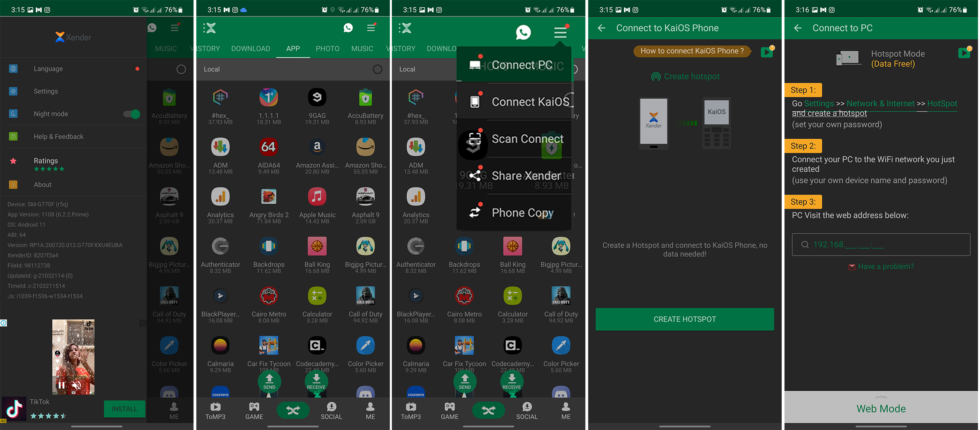
Task: Switch to the APP tab
Action: (x=293, y=48)
